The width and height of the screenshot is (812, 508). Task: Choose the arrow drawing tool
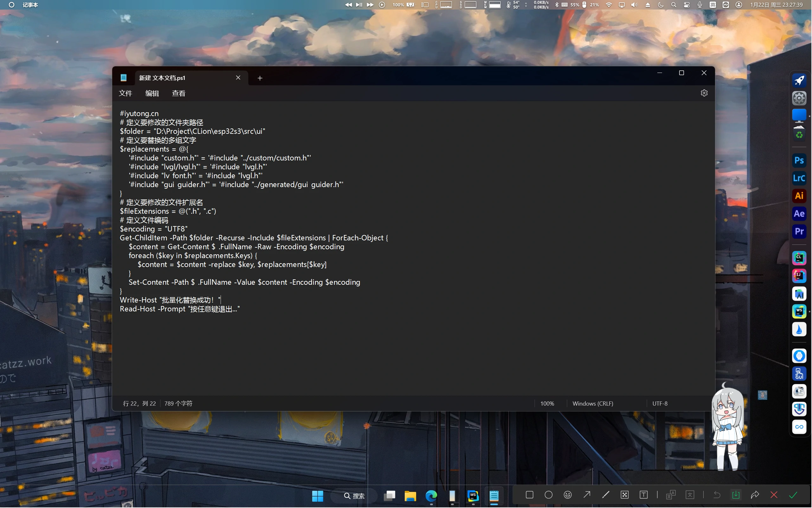coord(587,495)
